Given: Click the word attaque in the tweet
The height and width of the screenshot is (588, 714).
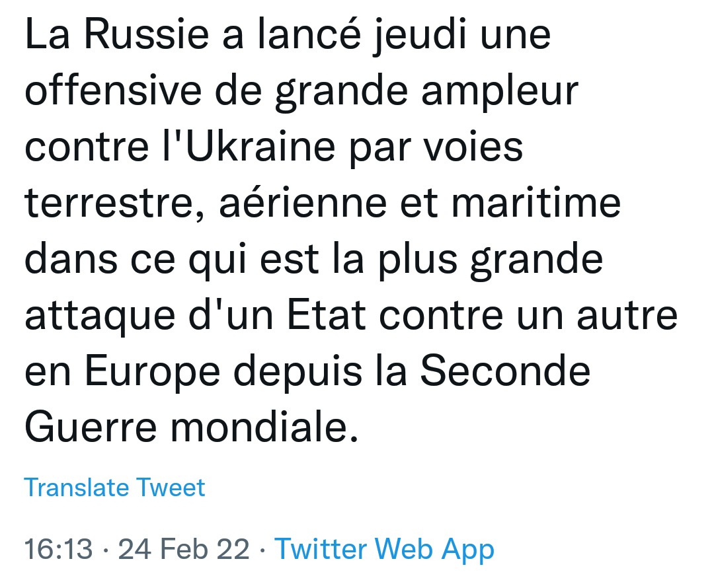Looking at the screenshot, I should (x=100, y=317).
